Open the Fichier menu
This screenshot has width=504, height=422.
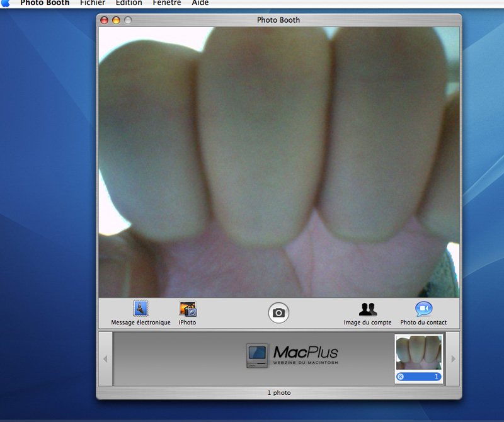coord(93,3)
